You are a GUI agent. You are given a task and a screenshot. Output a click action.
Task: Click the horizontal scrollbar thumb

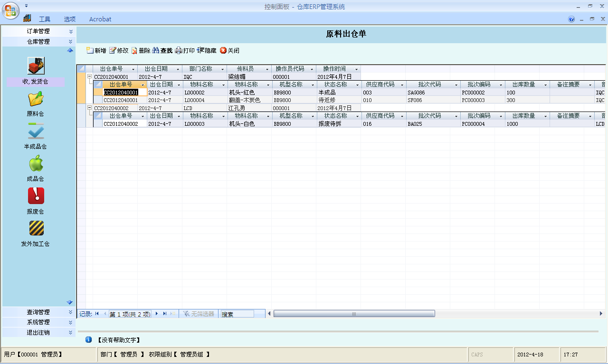(354, 314)
